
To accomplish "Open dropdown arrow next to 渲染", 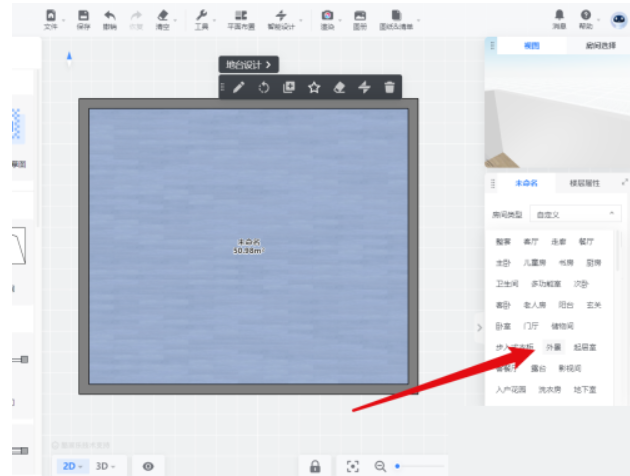I will coord(340,20).
